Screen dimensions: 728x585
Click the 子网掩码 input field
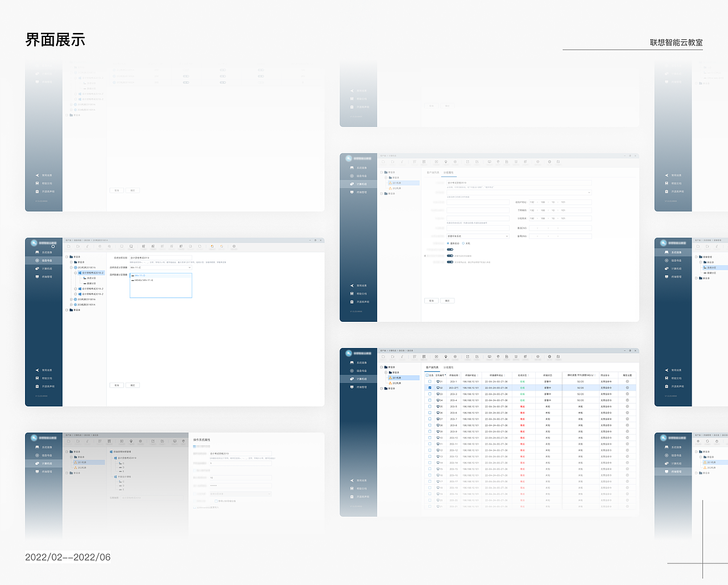point(560,210)
